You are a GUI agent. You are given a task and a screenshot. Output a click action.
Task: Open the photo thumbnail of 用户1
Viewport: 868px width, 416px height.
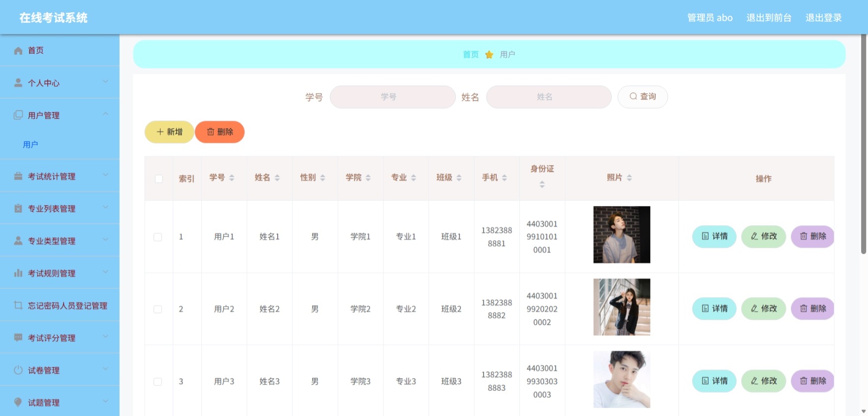(622, 235)
